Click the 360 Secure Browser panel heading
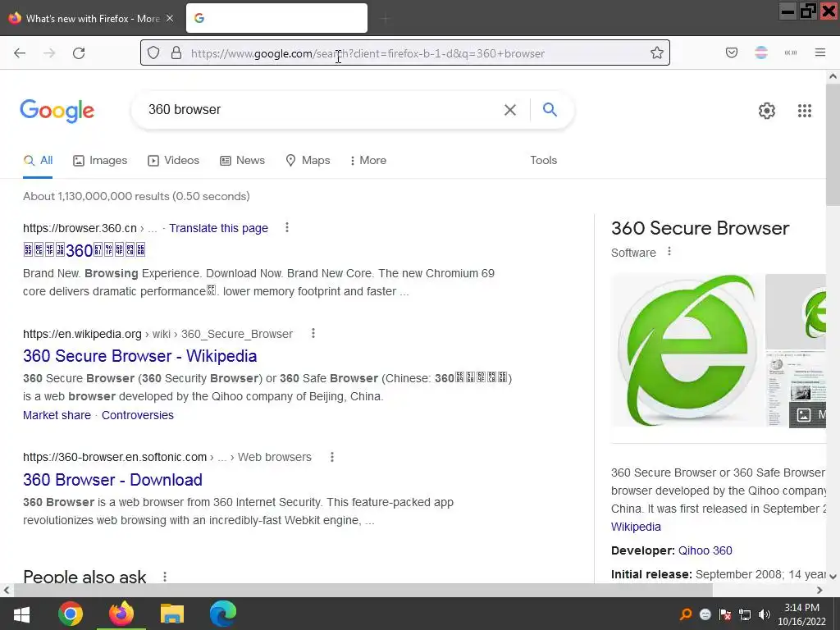This screenshot has width=840, height=630. [x=701, y=228]
